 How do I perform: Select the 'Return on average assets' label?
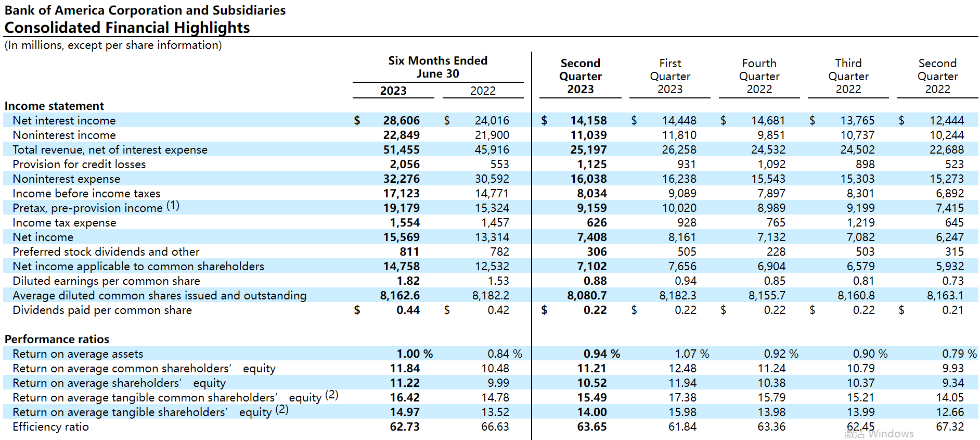(78, 354)
